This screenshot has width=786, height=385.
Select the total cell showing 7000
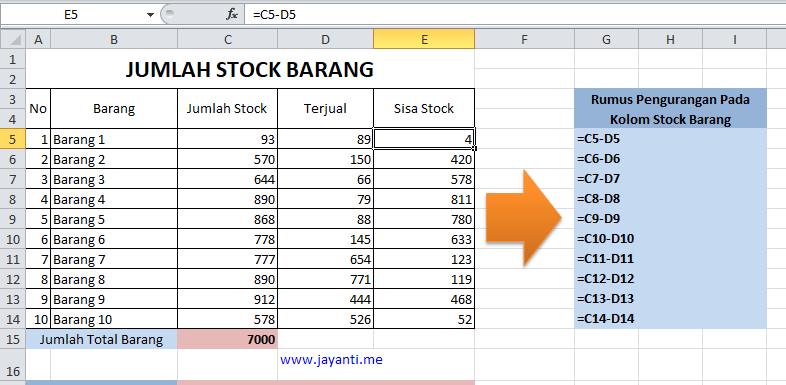pyautogui.click(x=228, y=339)
